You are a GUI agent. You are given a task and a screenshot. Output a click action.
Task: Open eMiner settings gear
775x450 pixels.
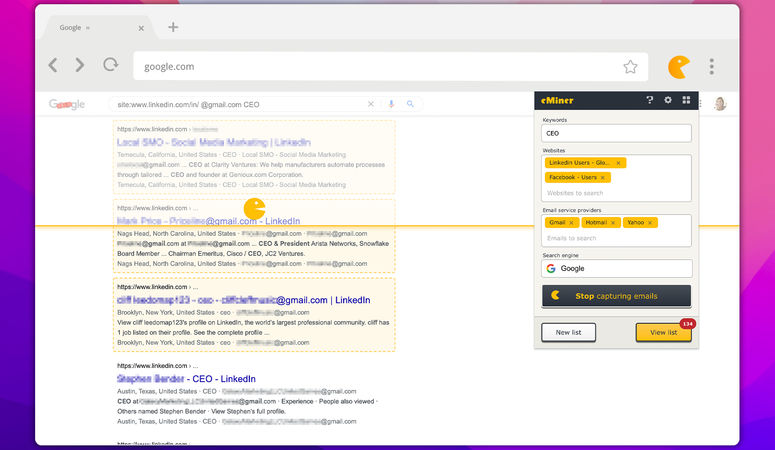[668, 100]
